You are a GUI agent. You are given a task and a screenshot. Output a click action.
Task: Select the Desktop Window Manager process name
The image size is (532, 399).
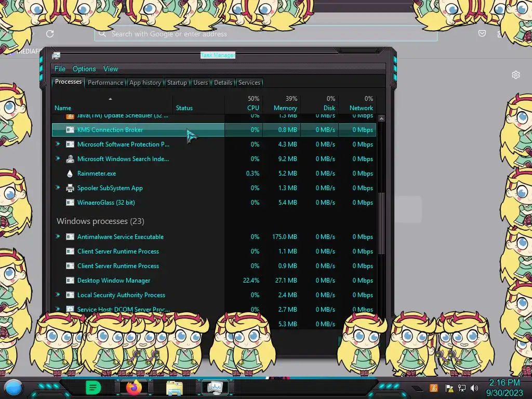tap(114, 281)
